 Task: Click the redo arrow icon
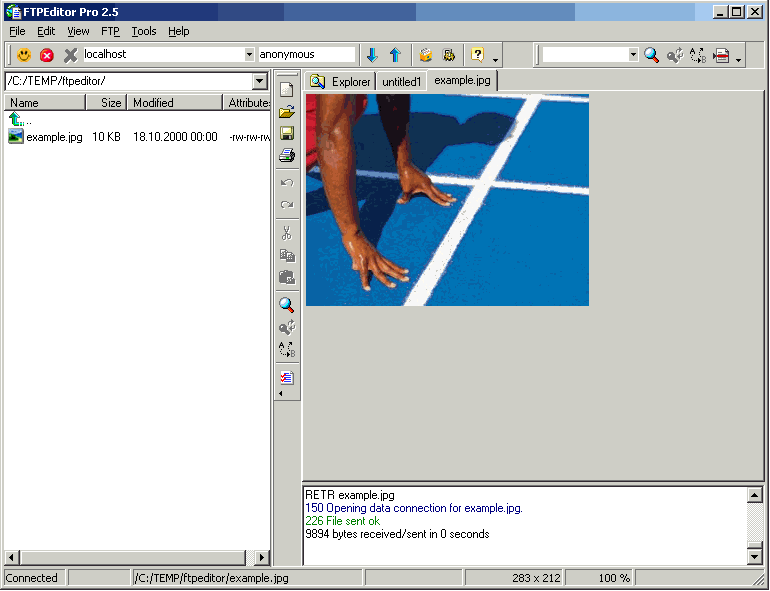287,204
